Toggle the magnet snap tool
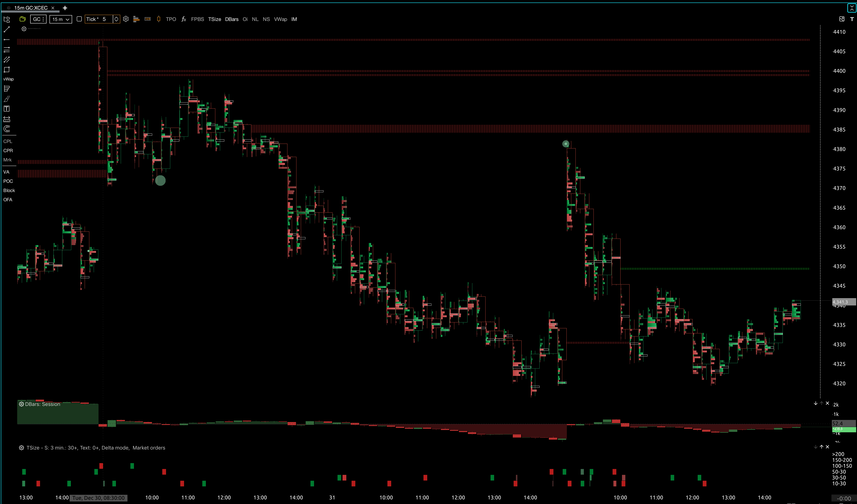This screenshot has height=504, width=857. click(x=6, y=129)
